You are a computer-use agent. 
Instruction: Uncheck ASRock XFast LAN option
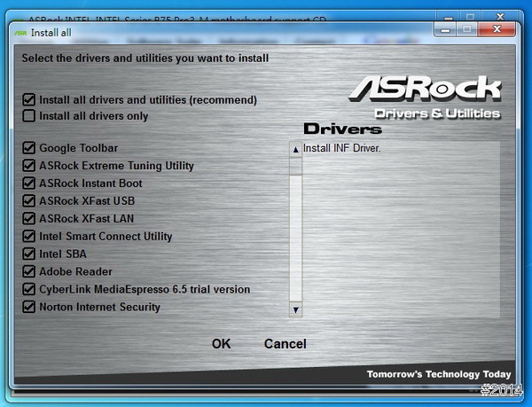pos(29,219)
